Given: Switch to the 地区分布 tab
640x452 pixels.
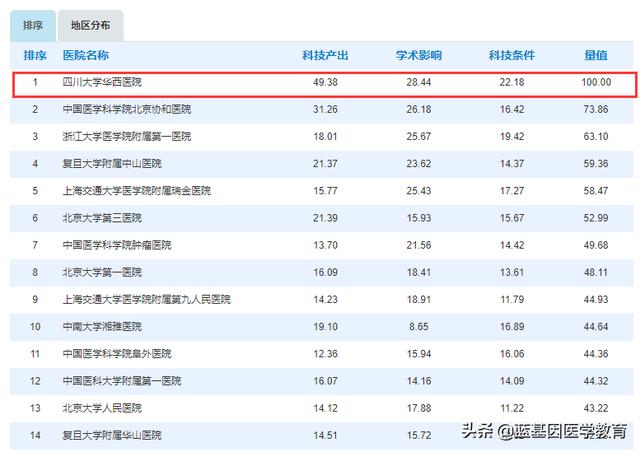Looking at the screenshot, I should tap(91, 26).
